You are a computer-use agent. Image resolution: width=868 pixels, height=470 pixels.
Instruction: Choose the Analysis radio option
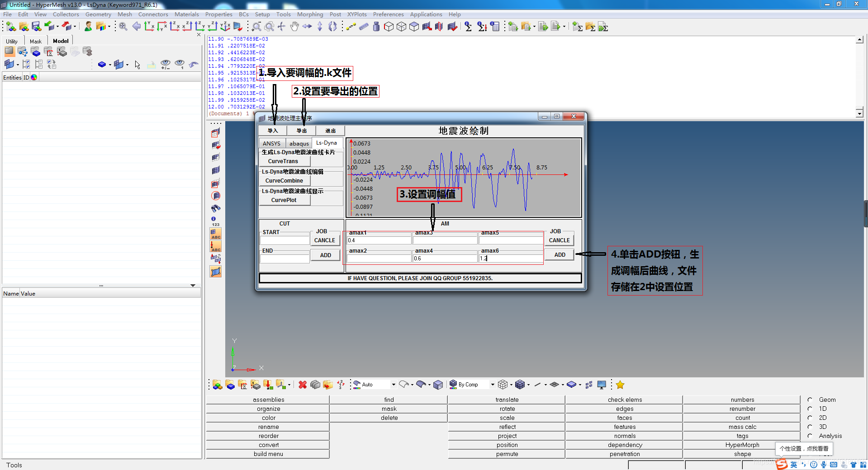tap(810, 436)
